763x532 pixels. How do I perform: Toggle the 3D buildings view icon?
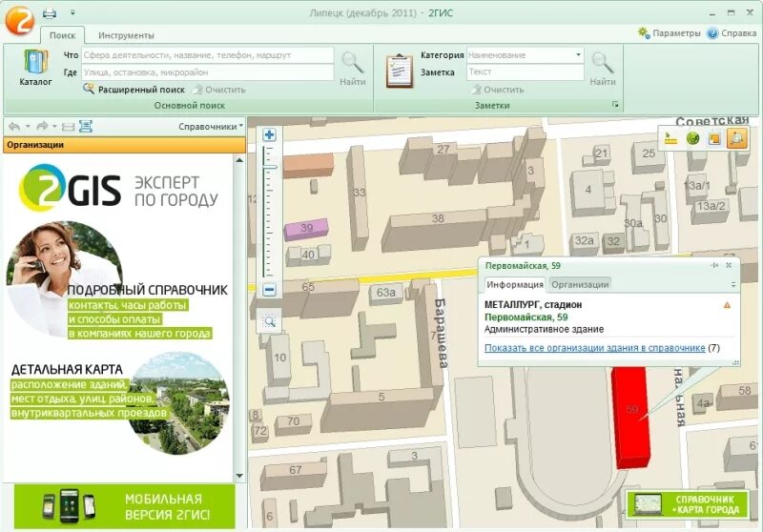(736, 138)
